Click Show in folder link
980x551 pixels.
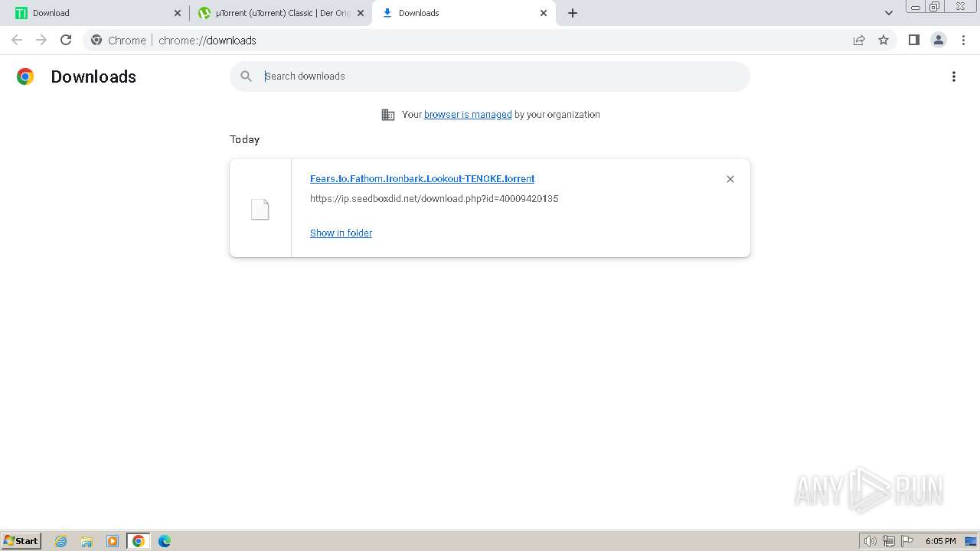[341, 233]
